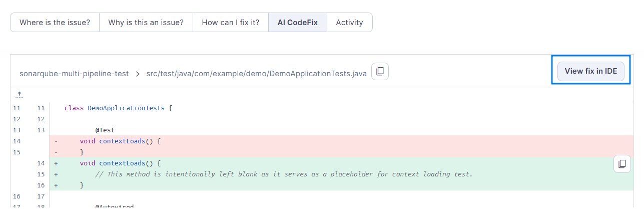Expand hidden code lines above line 11
The width and height of the screenshot is (644, 211).
click(20, 94)
